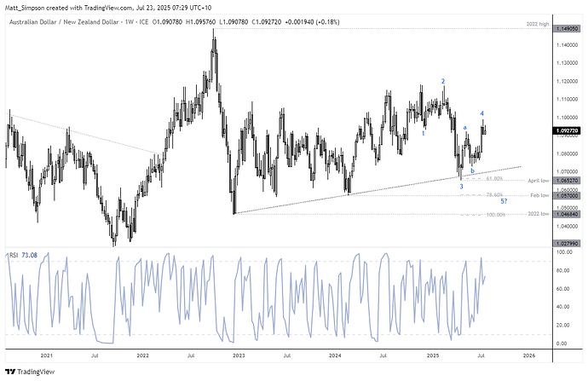Select the RSI indicator label

pos(14,255)
